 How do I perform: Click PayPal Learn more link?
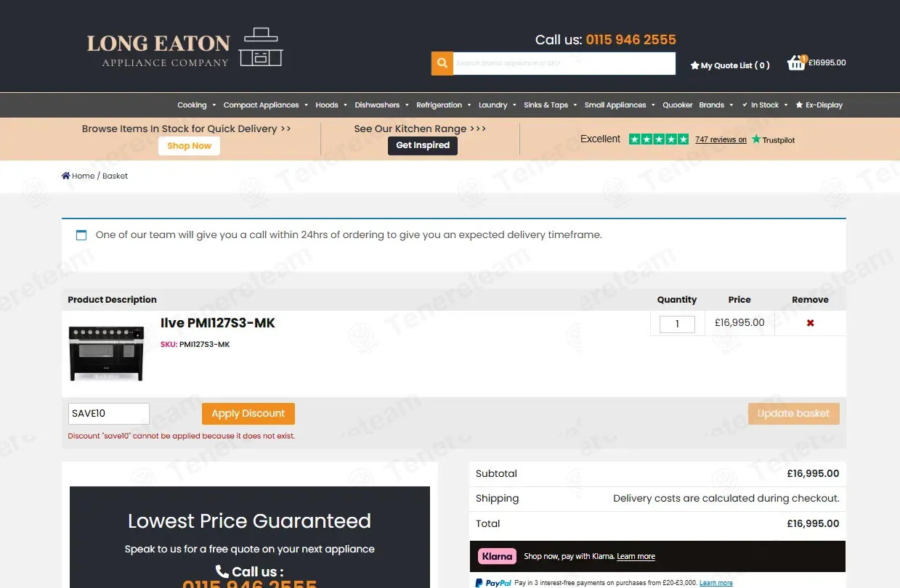click(x=716, y=583)
